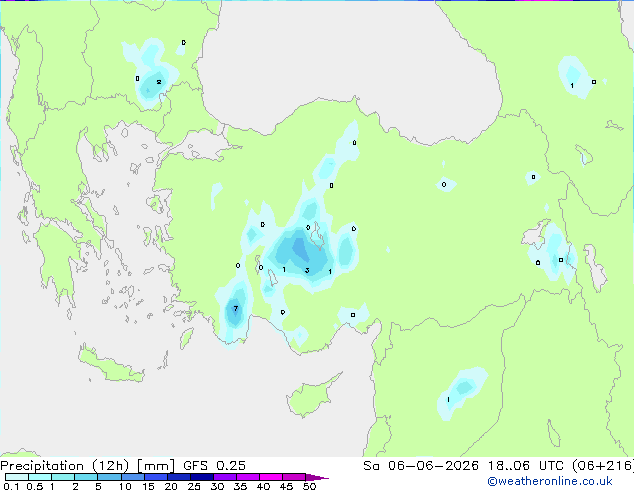Viewport: 634px width, 490px height.
Task: Click the "30" legend tick label
Action: pos(217,486)
